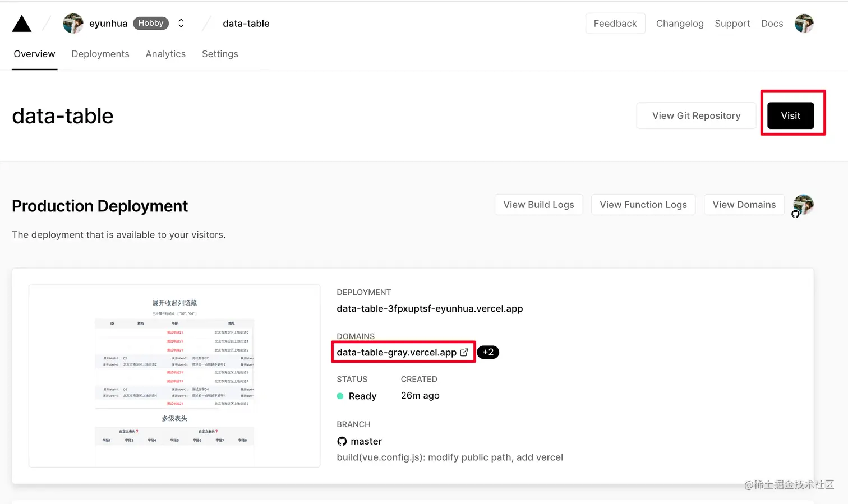The height and width of the screenshot is (504, 848).
Task: Click the black Visit button
Action: (791, 115)
